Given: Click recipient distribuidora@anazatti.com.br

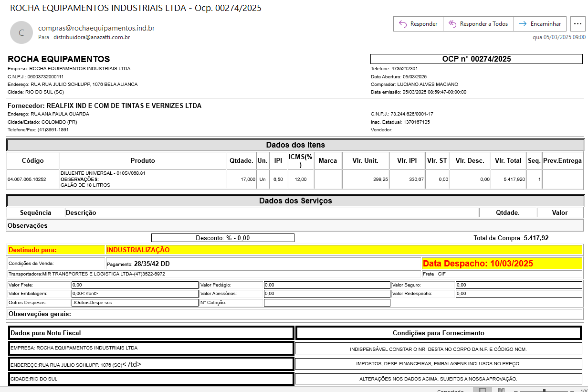Looking at the screenshot, I should click(92, 37).
